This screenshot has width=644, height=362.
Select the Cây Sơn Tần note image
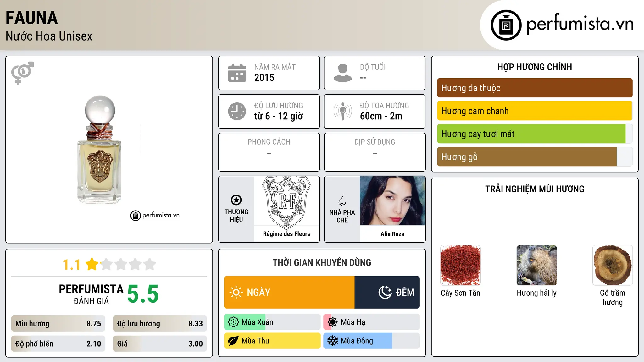coord(461,265)
